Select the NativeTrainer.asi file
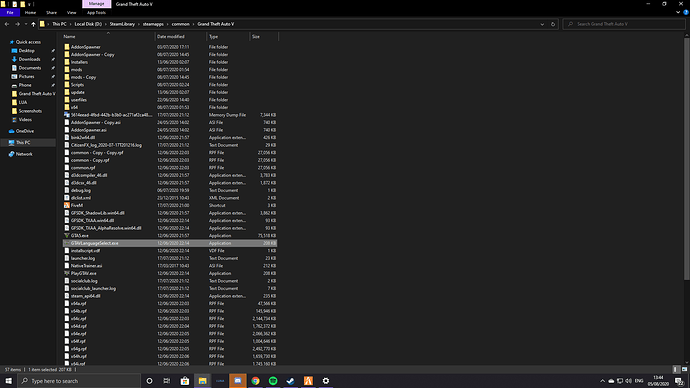690x388 pixels. (86, 266)
